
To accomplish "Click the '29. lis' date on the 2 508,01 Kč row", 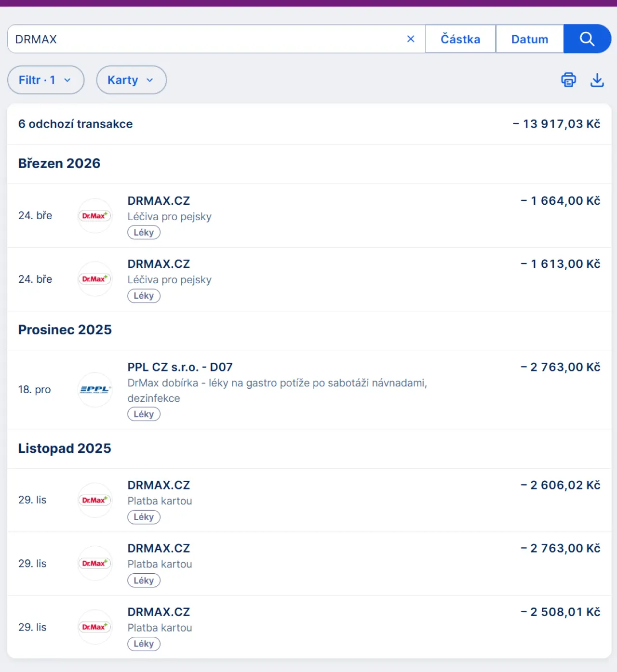I will pos(32,627).
